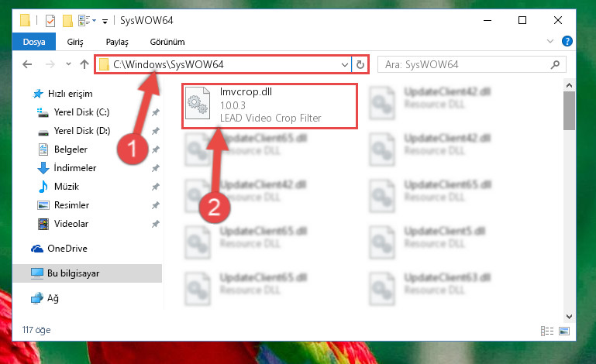596x364 pixels.
Task: Expand the address bar history dropdown
Action: point(344,64)
